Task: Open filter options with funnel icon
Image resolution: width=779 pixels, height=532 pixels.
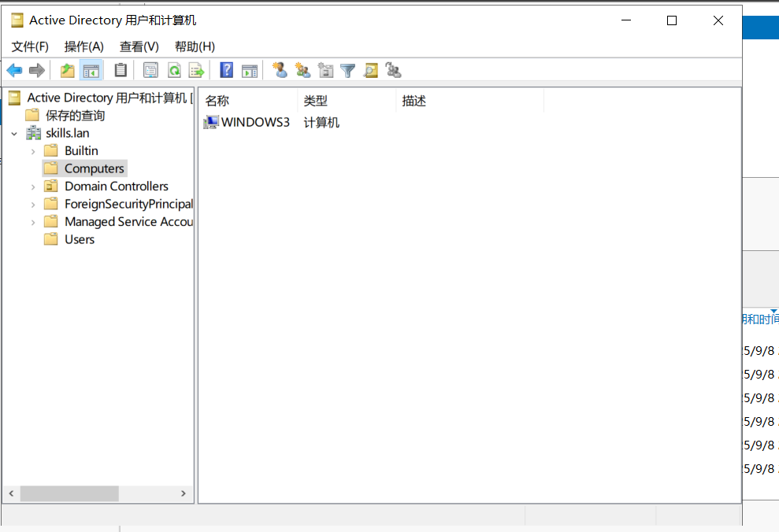Action: pos(347,71)
